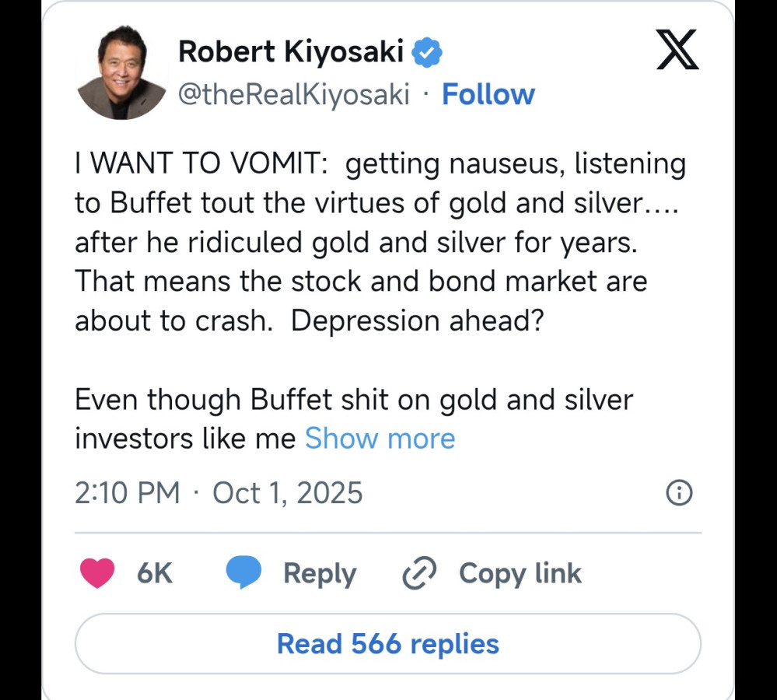Click the 'I WANT TO VOMIT' opening text

coord(199,164)
